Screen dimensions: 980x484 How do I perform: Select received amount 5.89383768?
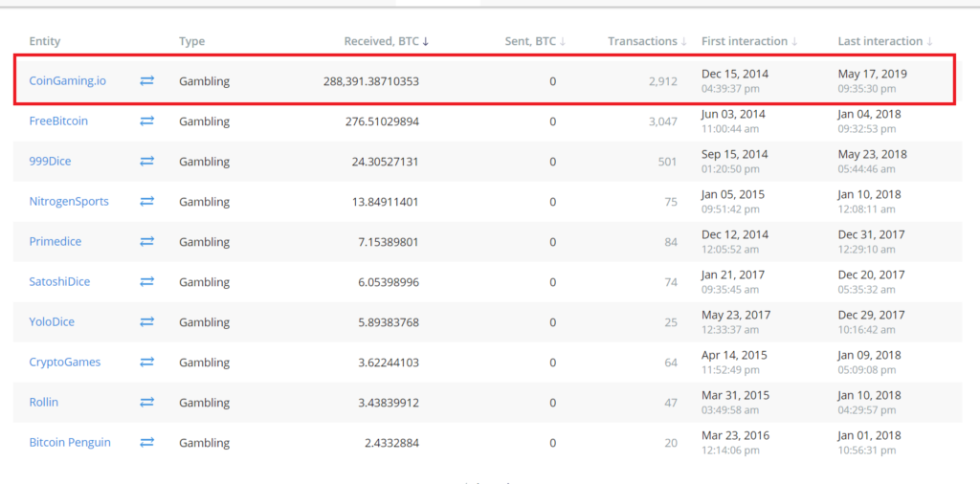tap(389, 321)
